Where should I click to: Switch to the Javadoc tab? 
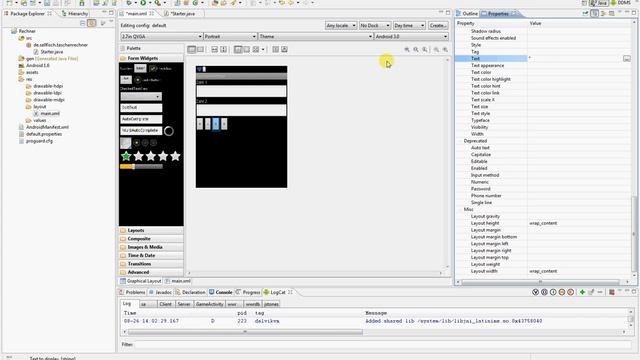[160, 292]
